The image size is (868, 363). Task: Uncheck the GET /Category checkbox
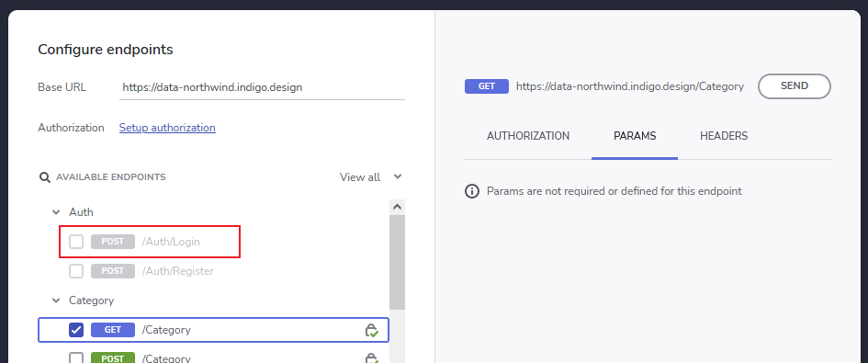point(76,330)
